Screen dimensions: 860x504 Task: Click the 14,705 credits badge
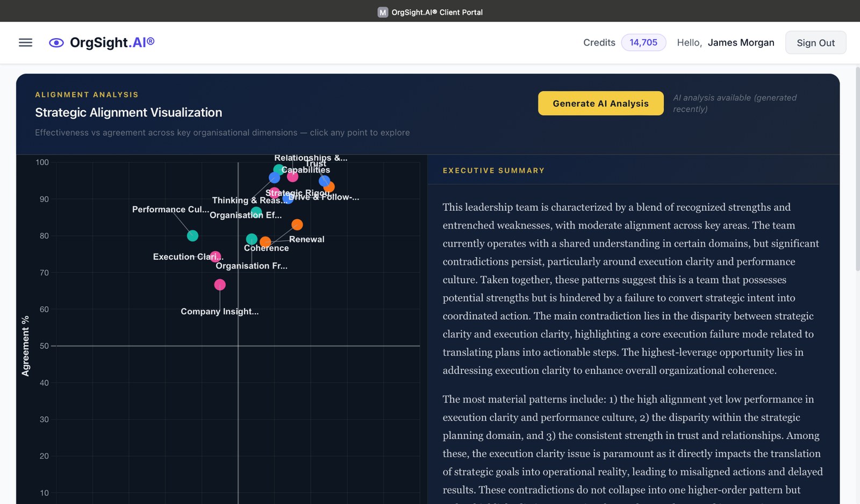643,42
